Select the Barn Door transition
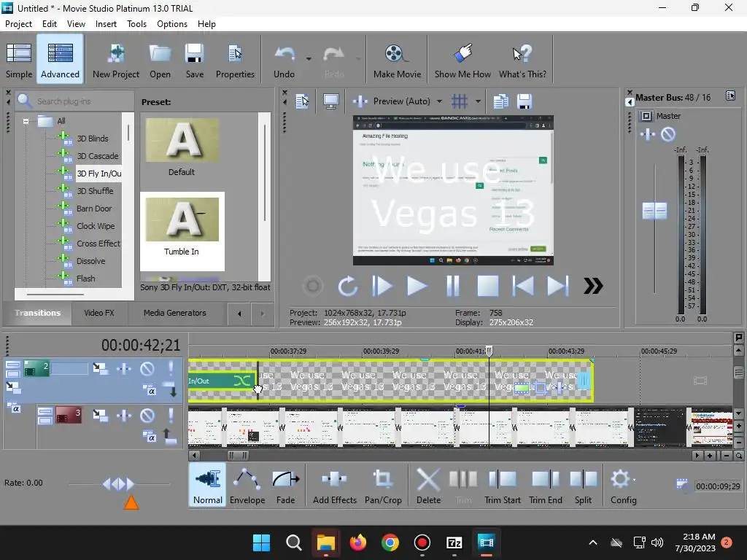 pos(94,209)
